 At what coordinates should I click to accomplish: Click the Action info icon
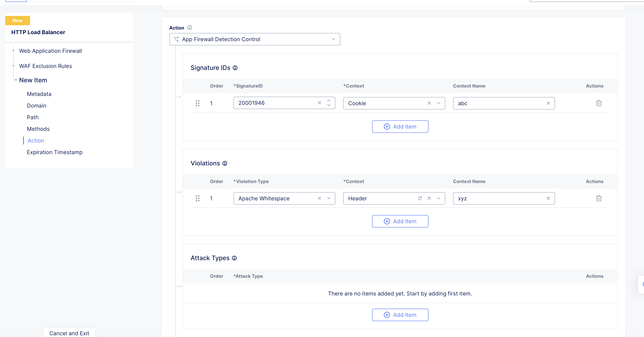(x=190, y=28)
